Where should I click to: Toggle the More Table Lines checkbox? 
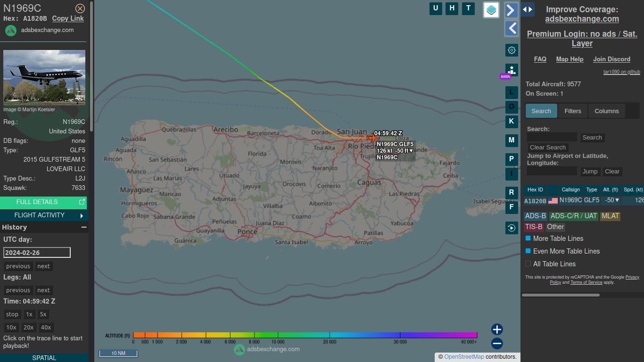528,239
